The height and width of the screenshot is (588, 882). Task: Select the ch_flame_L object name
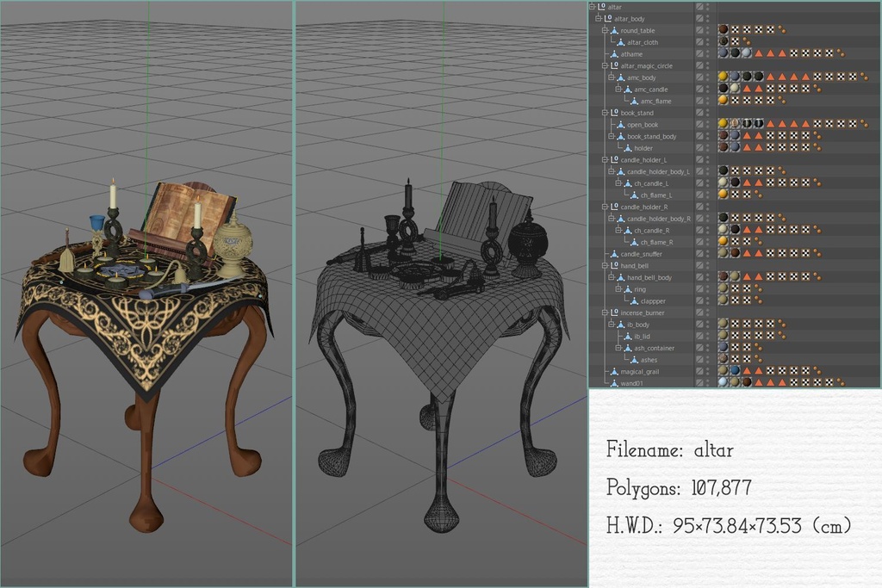(x=655, y=195)
